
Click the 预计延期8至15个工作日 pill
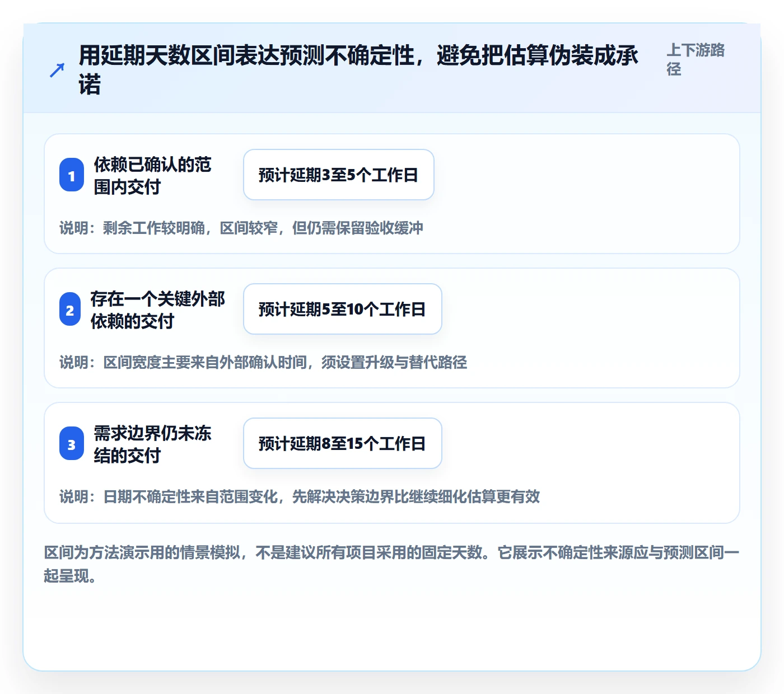click(343, 443)
